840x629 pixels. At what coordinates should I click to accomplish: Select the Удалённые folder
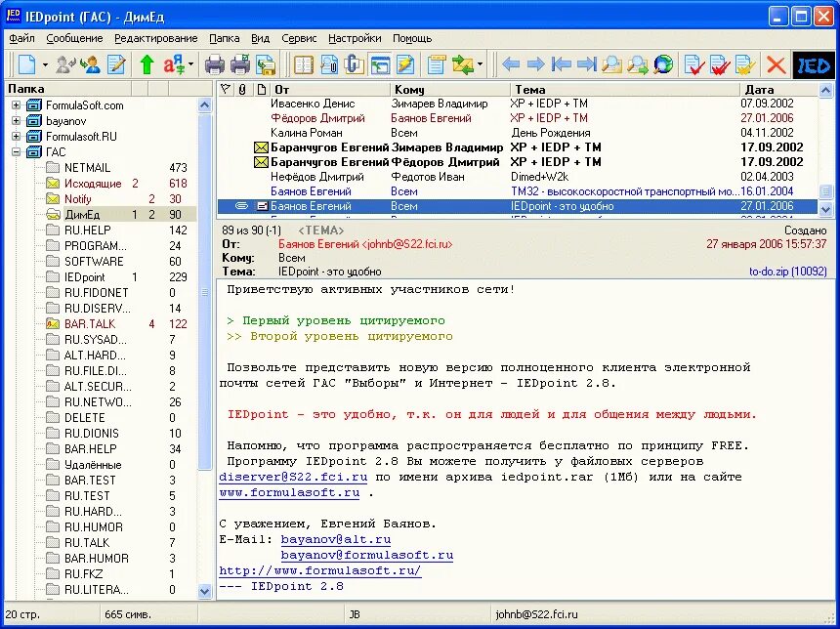93,465
